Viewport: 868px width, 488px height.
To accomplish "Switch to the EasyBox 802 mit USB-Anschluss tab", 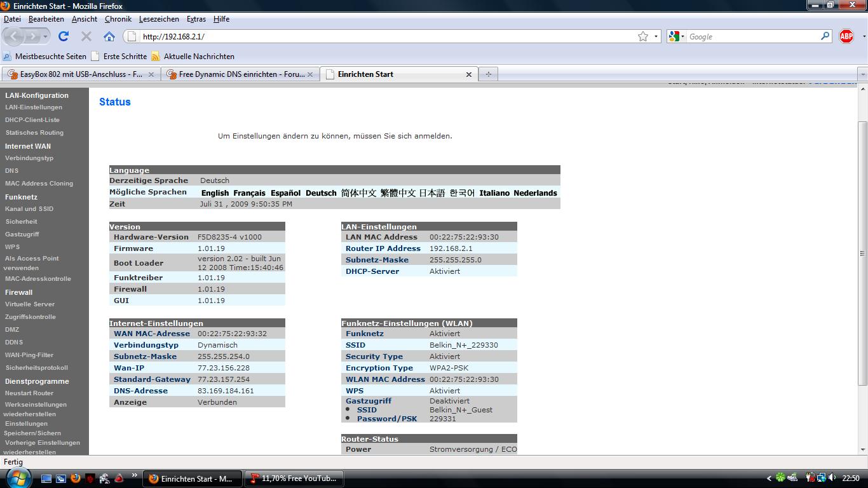I will pos(81,74).
